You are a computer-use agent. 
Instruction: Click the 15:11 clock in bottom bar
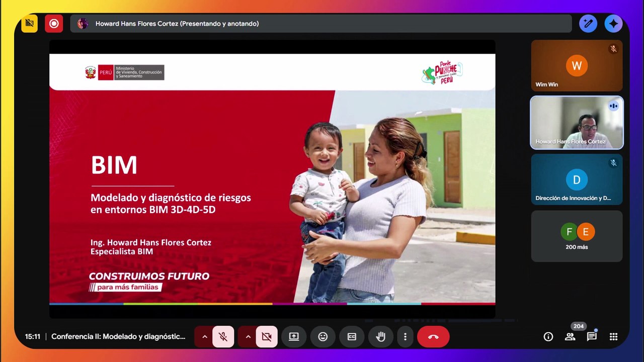pos(33,337)
